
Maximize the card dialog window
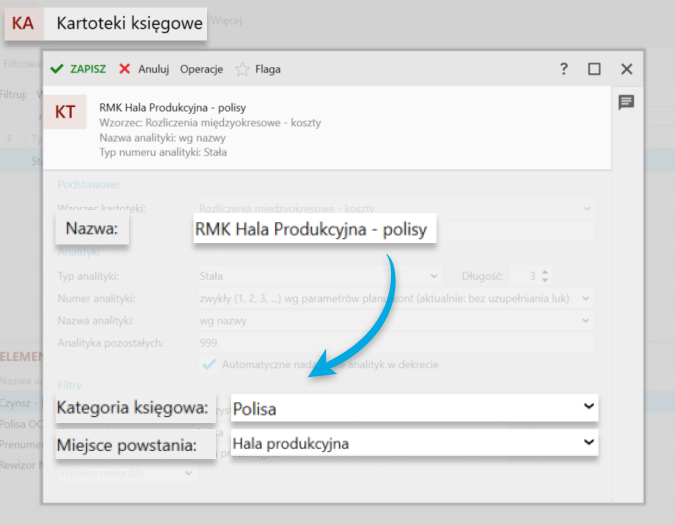click(x=594, y=69)
